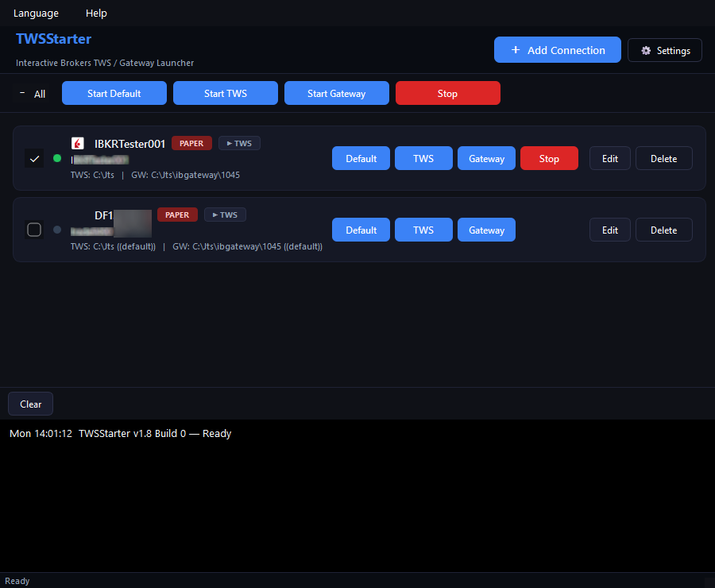Image resolution: width=715 pixels, height=588 pixels.
Task: Click PAPER badge on DF1 row
Action: point(177,215)
